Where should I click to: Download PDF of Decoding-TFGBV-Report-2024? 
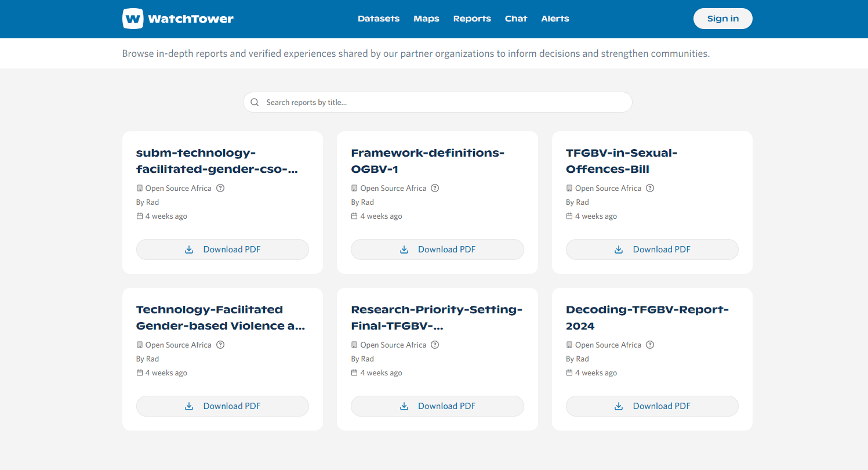tap(652, 406)
